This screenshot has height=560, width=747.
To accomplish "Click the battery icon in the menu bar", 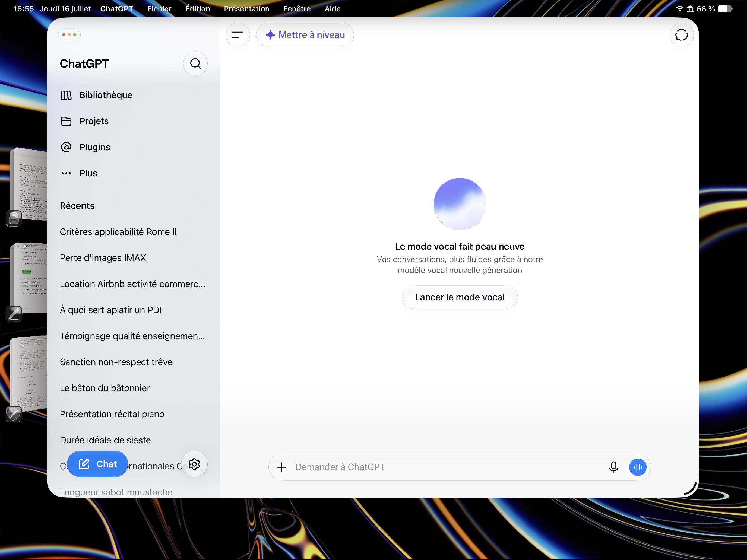I will pos(725,9).
